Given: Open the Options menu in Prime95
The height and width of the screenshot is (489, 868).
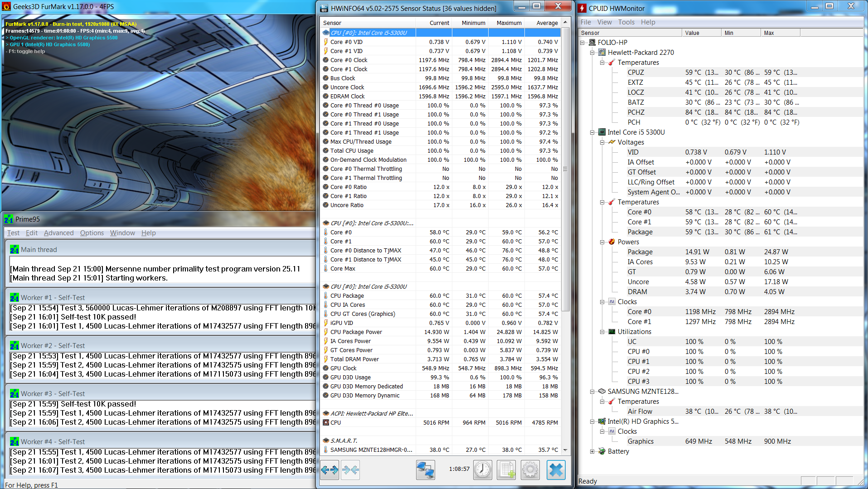Looking at the screenshot, I should (92, 233).
